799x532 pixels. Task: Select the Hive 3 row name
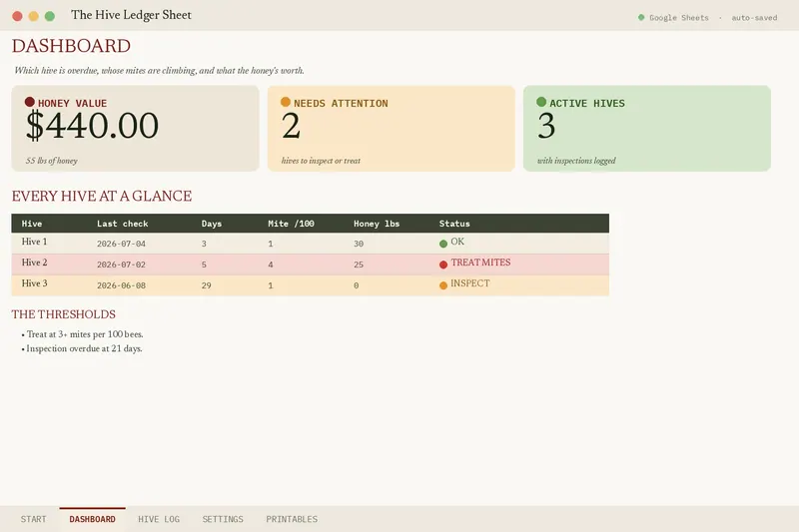pos(34,283)
